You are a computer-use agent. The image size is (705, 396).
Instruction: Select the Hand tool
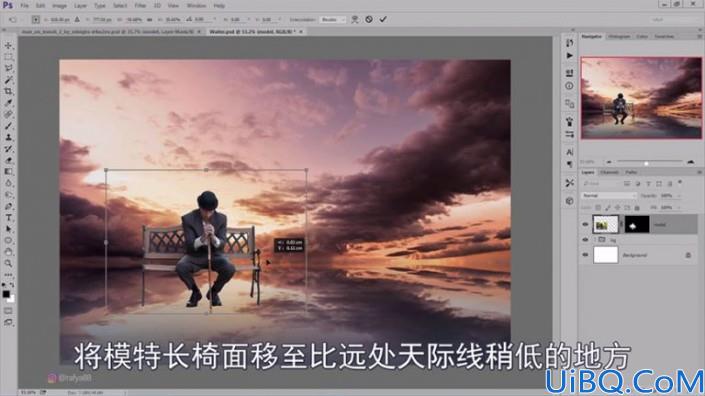point(9,252)
